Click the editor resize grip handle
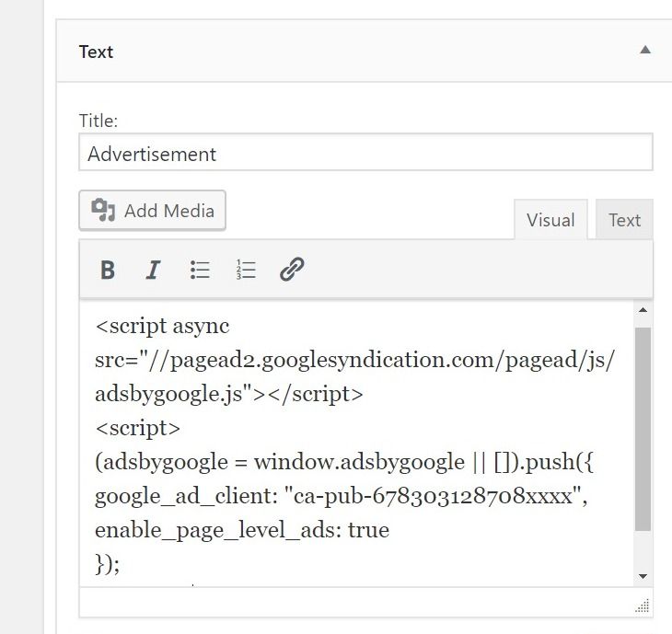This screenshot has width=672, height=634. tap(643, 606)
